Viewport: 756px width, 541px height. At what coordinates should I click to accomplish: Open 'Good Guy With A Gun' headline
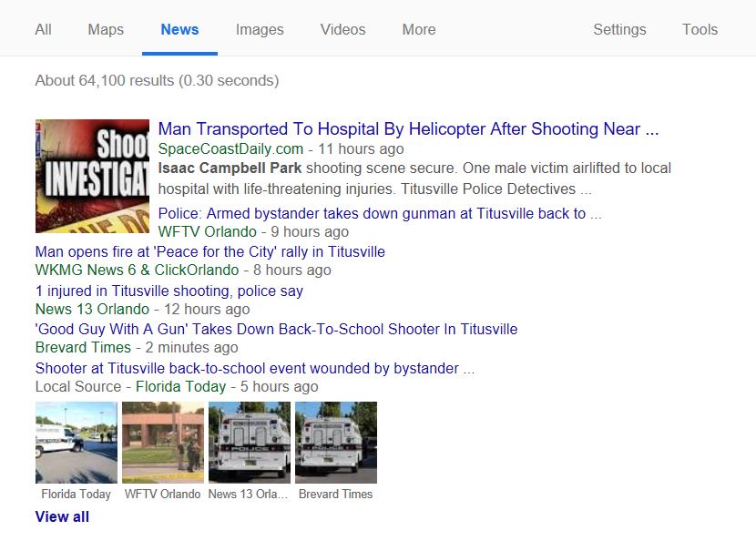276,330
